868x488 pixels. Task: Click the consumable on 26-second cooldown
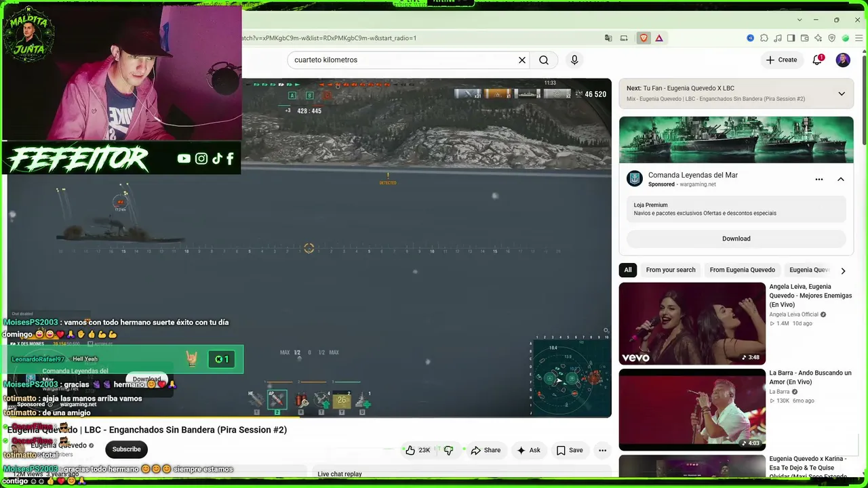[x=342, y=401]
